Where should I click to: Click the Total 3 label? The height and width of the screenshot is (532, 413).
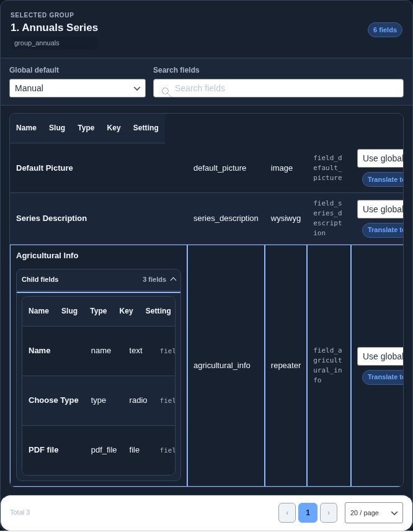point(20,512)
